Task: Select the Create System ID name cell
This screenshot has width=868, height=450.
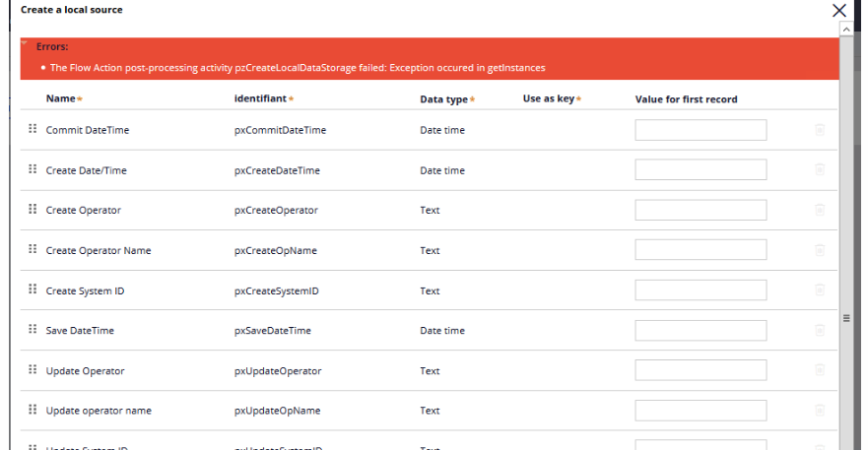Action: (86, 291)
